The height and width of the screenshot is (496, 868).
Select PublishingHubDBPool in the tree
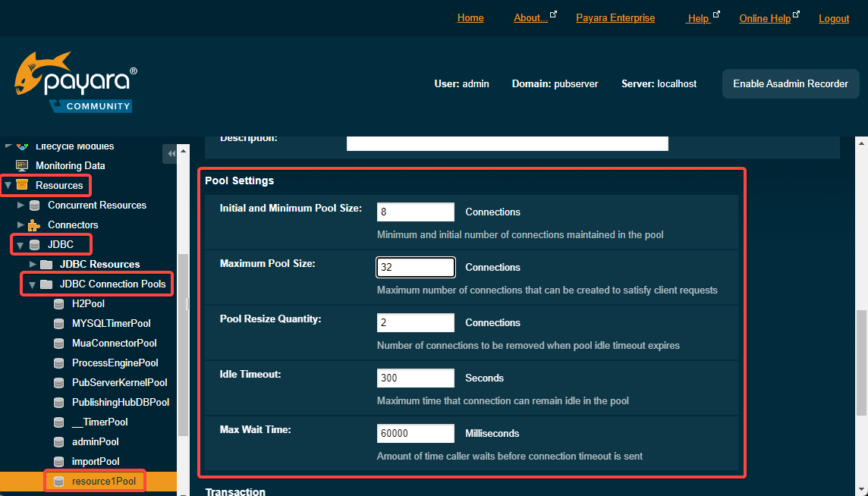(x=120, y=402)
